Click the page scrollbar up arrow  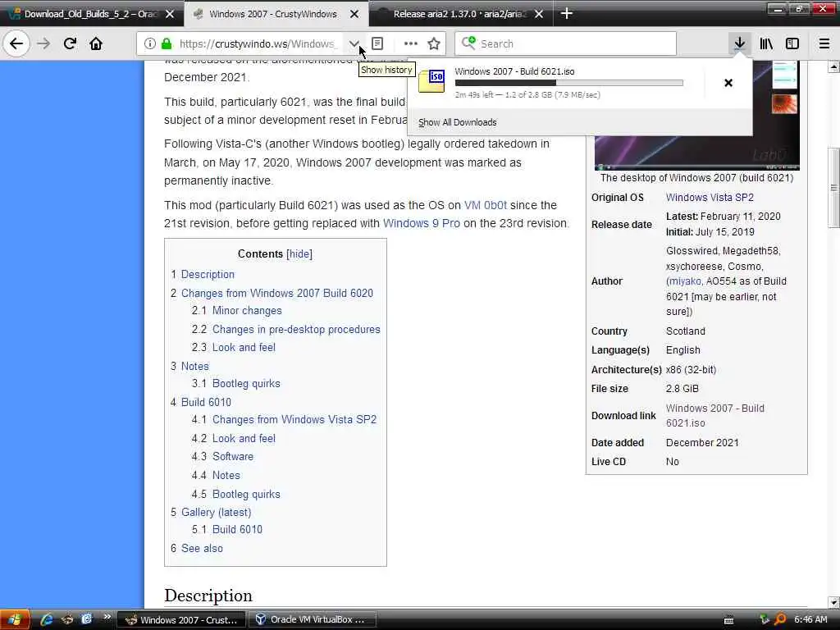(x=833, y=67)
